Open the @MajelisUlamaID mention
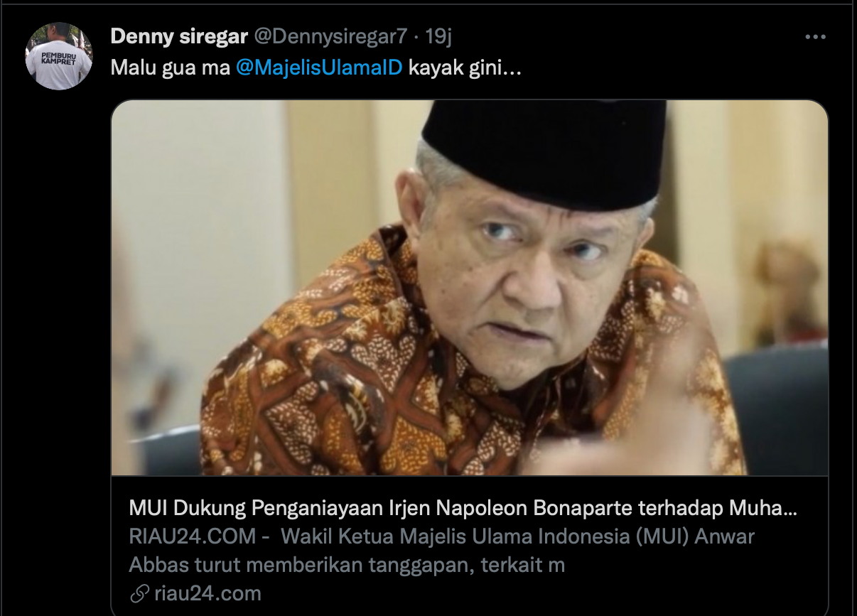This screenshot has height=616, width=857. point(319,70)
